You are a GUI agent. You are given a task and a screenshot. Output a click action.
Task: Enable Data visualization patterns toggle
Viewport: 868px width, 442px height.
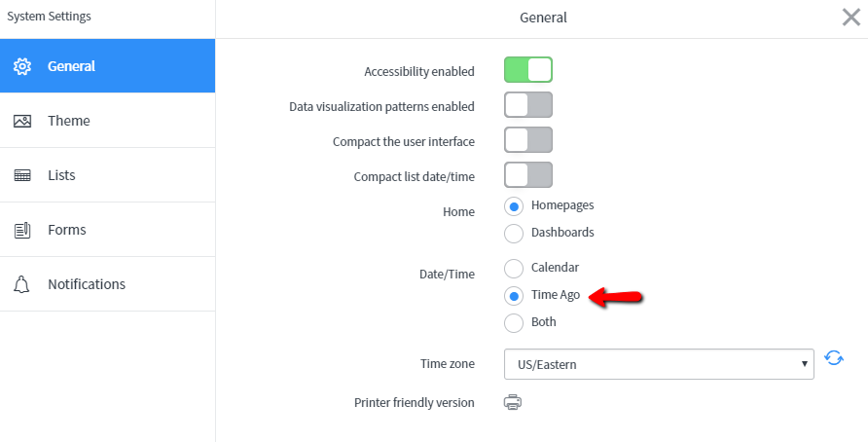tap(528, 105)
